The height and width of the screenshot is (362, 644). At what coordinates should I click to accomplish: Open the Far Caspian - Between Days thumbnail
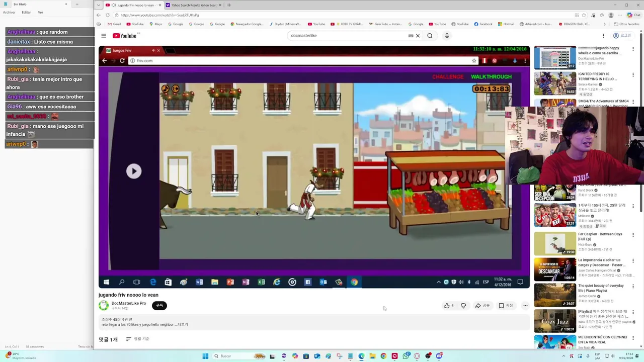tap(555, 243)
